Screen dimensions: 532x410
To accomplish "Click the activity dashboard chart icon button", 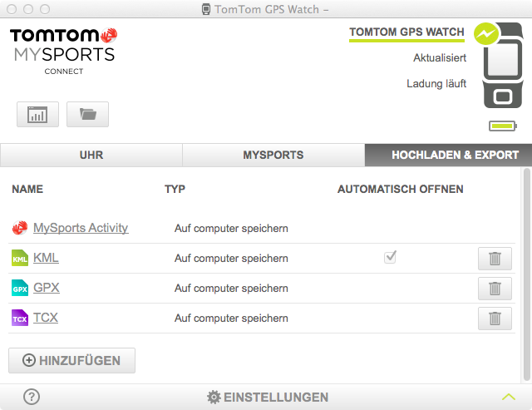I will tap(37, 115).
